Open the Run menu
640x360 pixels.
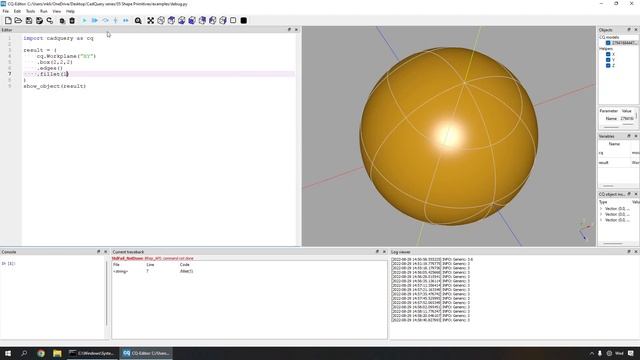[44, 11]
